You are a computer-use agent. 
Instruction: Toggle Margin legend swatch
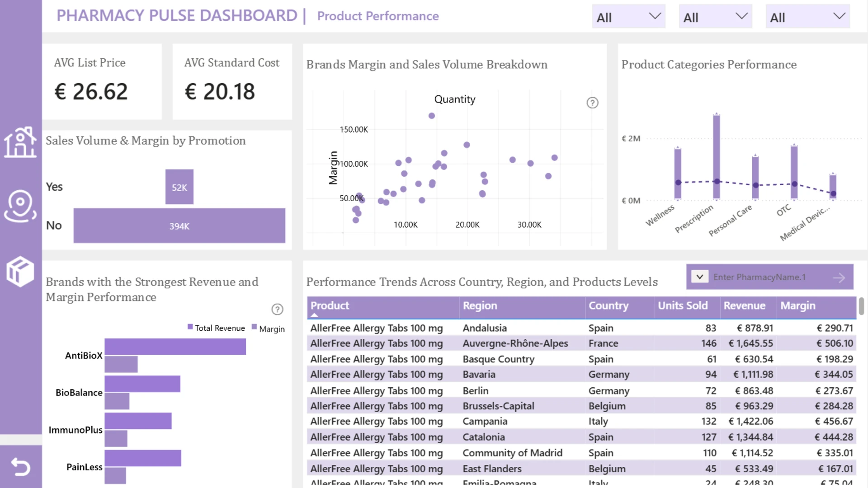[x=254, y=327]
